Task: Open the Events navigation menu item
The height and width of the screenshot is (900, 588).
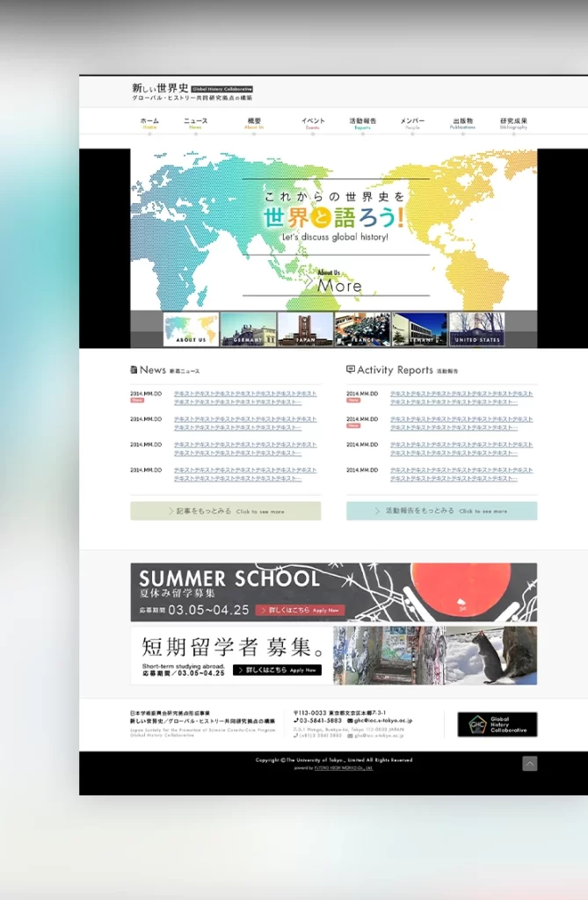Action: pyautogui.click(x=313, y=123)
